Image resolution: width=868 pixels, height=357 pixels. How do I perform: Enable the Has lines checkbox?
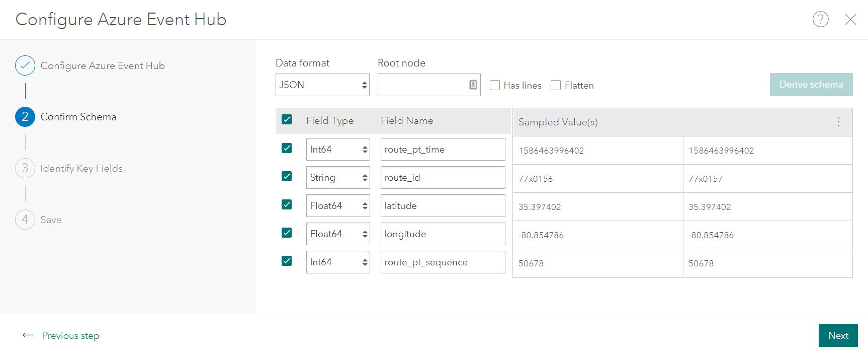[x=495, y=85]
